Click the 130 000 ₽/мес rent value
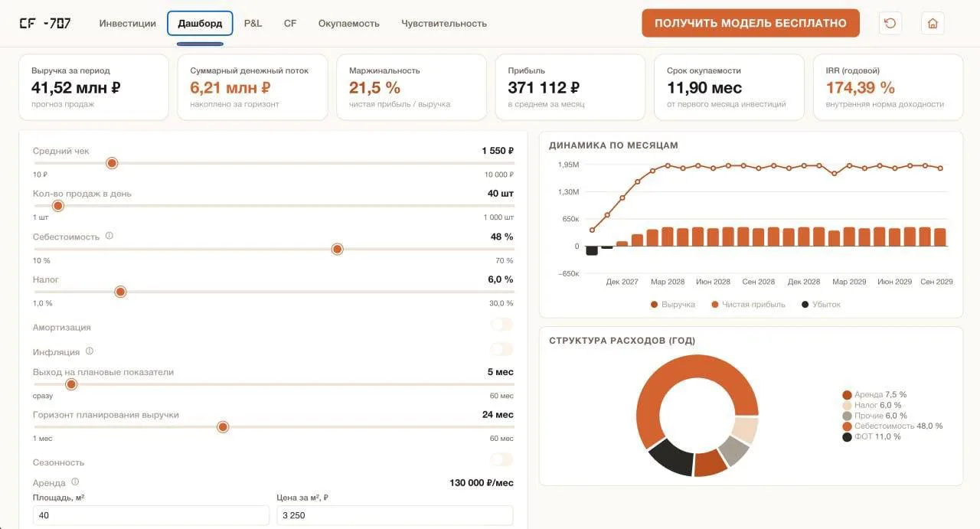The image size is (980, 529). 482,482
